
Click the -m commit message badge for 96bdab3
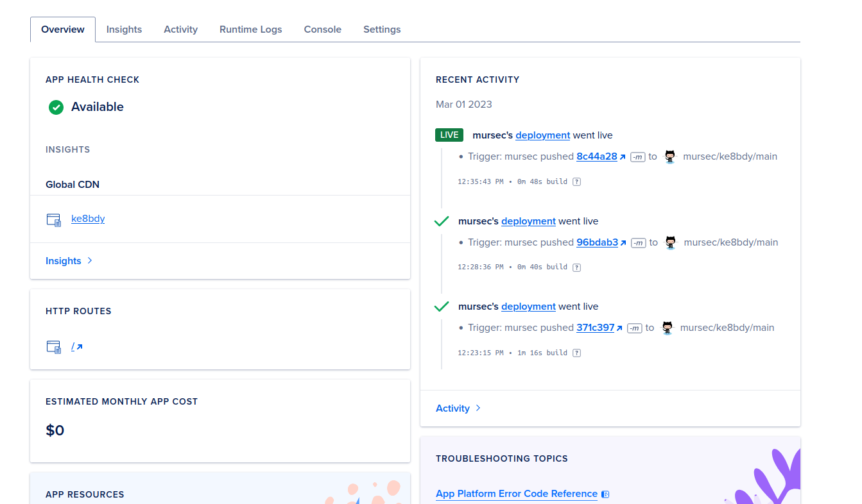(638, 243)
